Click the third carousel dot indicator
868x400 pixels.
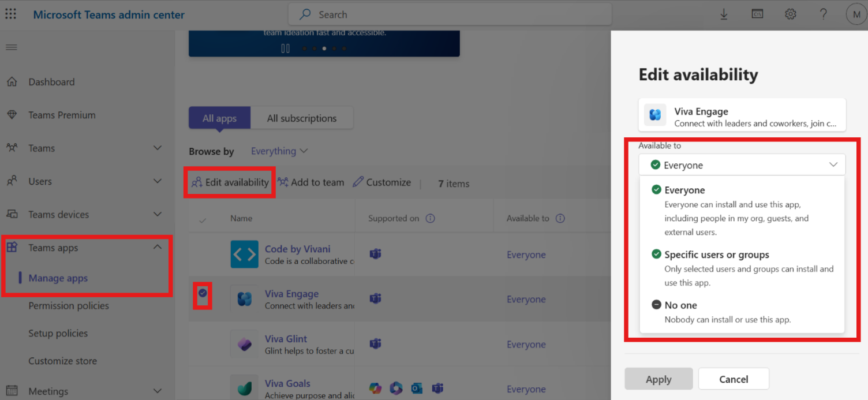[x=324, y=48]
